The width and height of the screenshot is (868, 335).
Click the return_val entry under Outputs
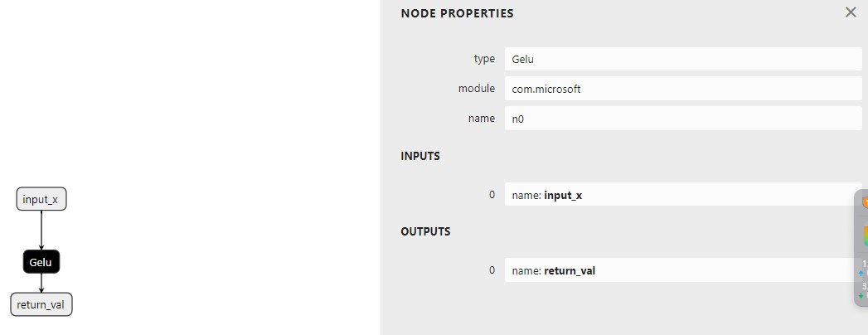tap(682, 270)
